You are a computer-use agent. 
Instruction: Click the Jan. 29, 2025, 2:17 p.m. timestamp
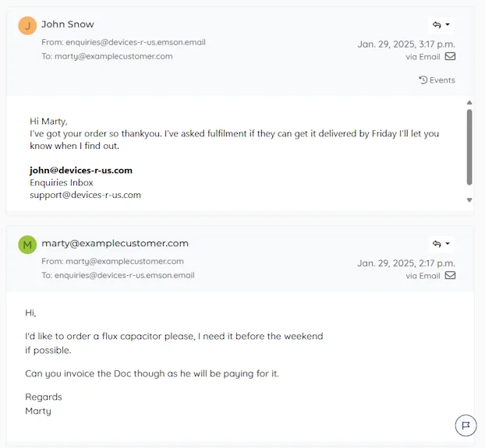pyautogui.click(x=406, y=263)
